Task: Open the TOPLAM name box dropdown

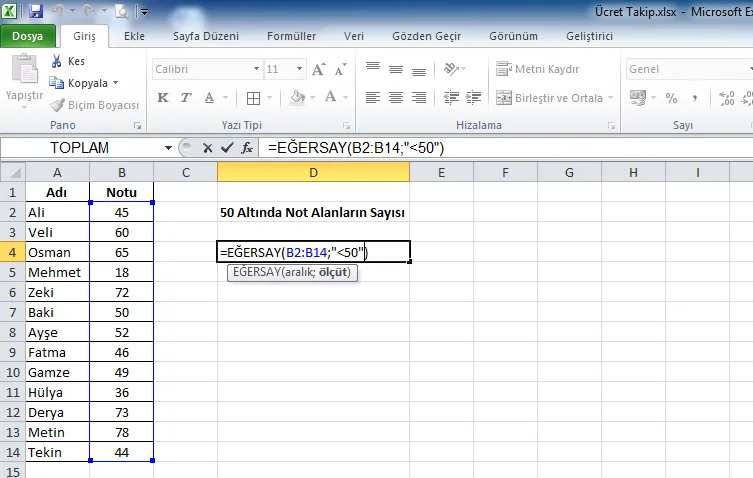Action: [168, 147]
